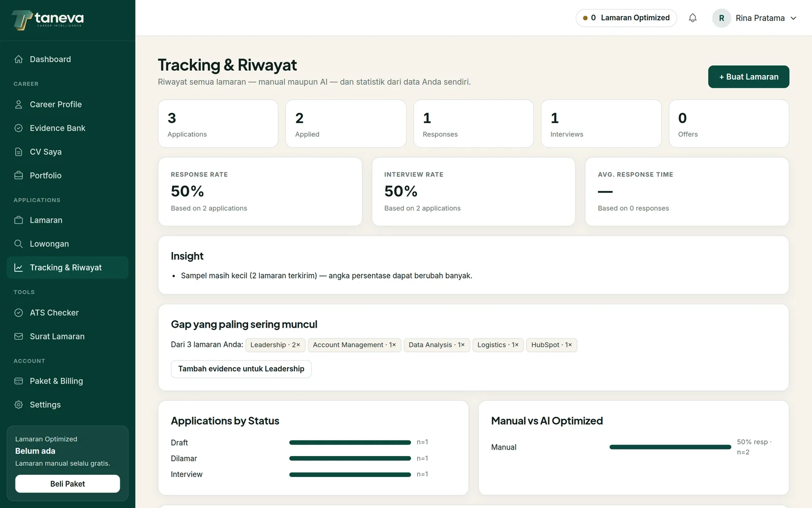Click the + Buat Lamaran button
This screenshot has width=812, height=508.
(749, 77)
